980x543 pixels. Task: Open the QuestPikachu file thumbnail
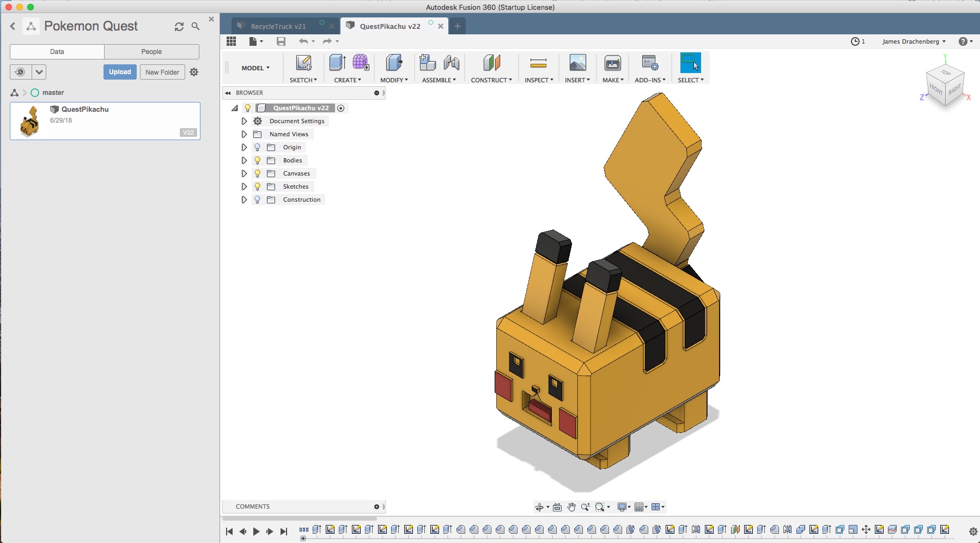[29, 121]
